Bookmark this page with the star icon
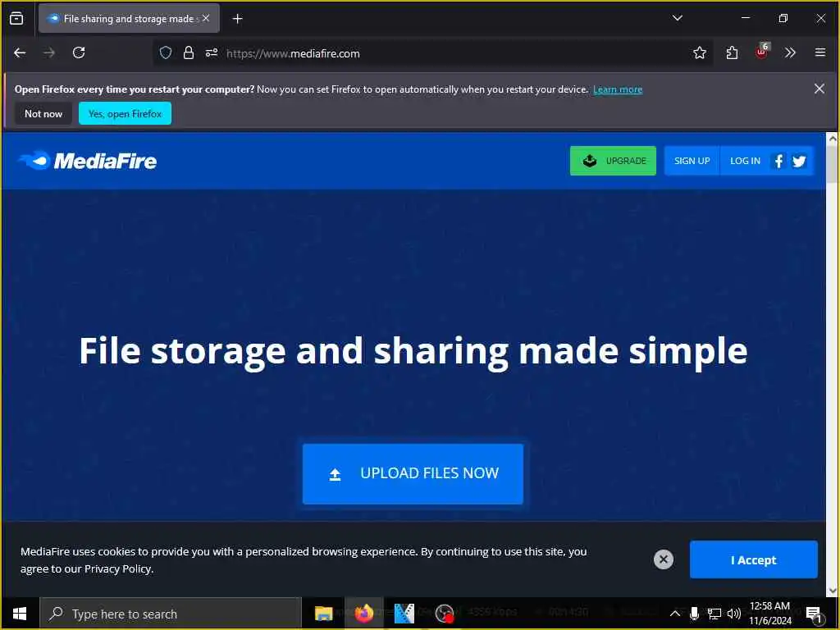Image resolution: width=840 pixels, height=630 pixels. point(699,52)
